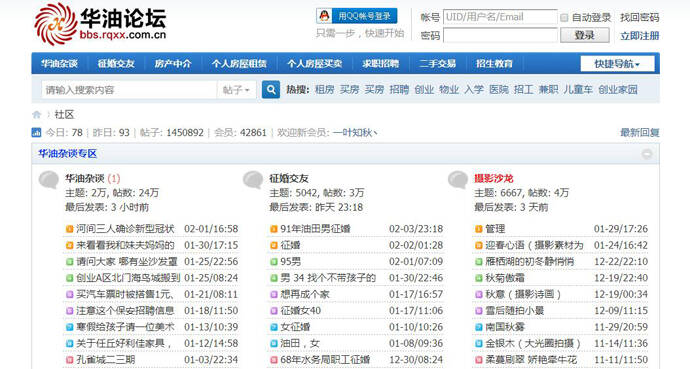This screenshot has height=369, width=690.
Task: Click the 医院 hot search link
Action: point(499,90)
